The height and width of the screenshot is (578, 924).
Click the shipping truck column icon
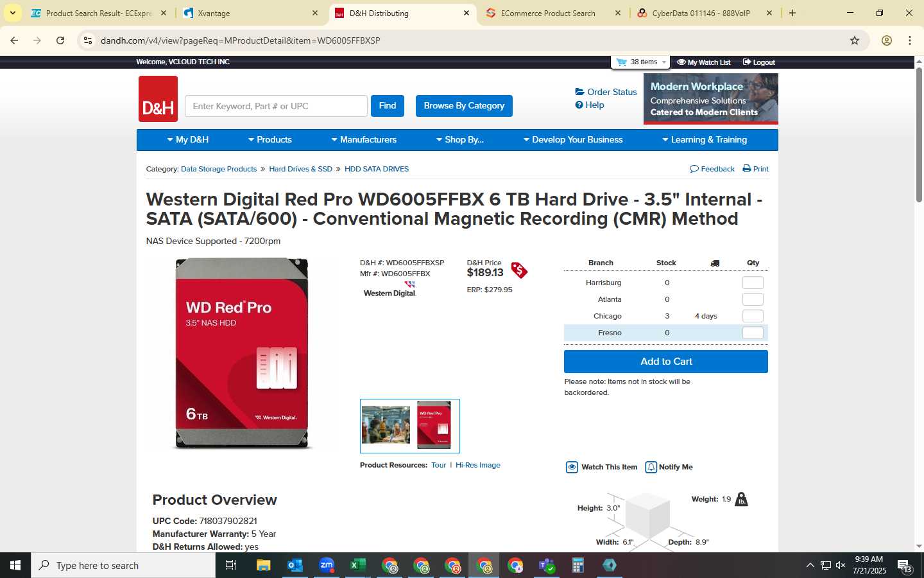click(715, 263)
